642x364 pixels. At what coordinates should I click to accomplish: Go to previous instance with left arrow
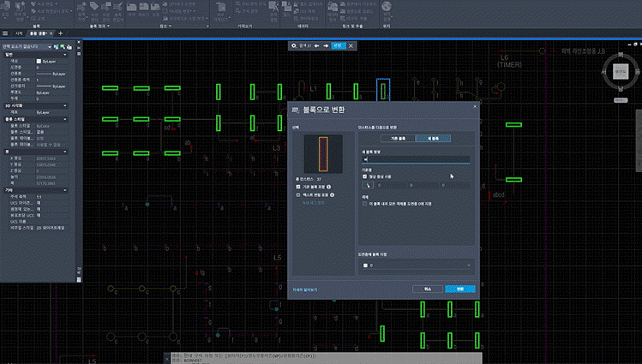pyautogui.click(x=317, y=45)
